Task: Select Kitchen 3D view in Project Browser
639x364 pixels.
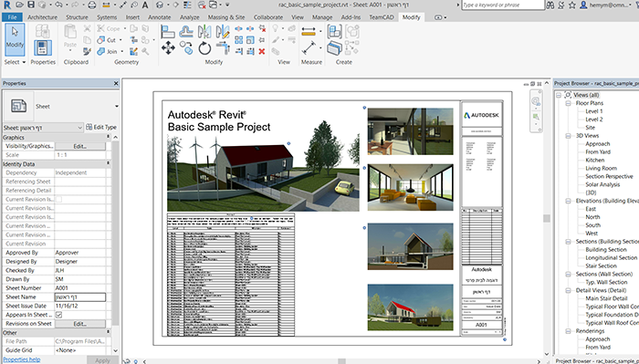Action: 594,160
